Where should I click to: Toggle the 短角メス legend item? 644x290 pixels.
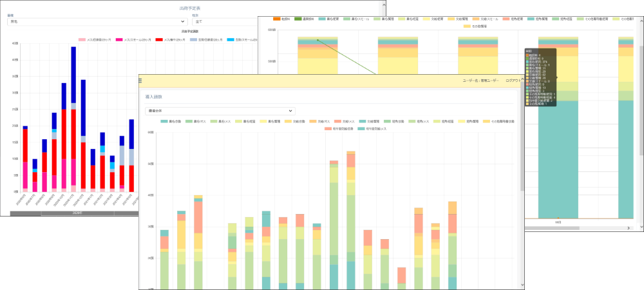pyautogui.click(x=419, y=121)
